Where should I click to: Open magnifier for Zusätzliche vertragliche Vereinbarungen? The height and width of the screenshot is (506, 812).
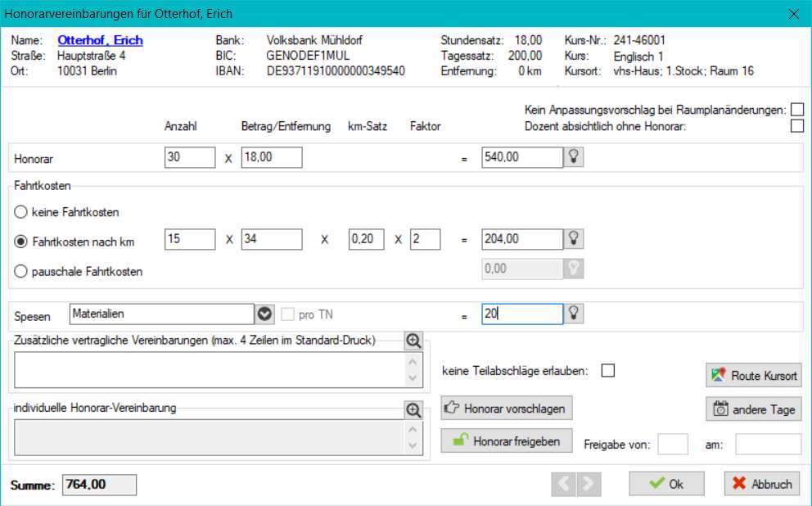[x=413, y=341]
